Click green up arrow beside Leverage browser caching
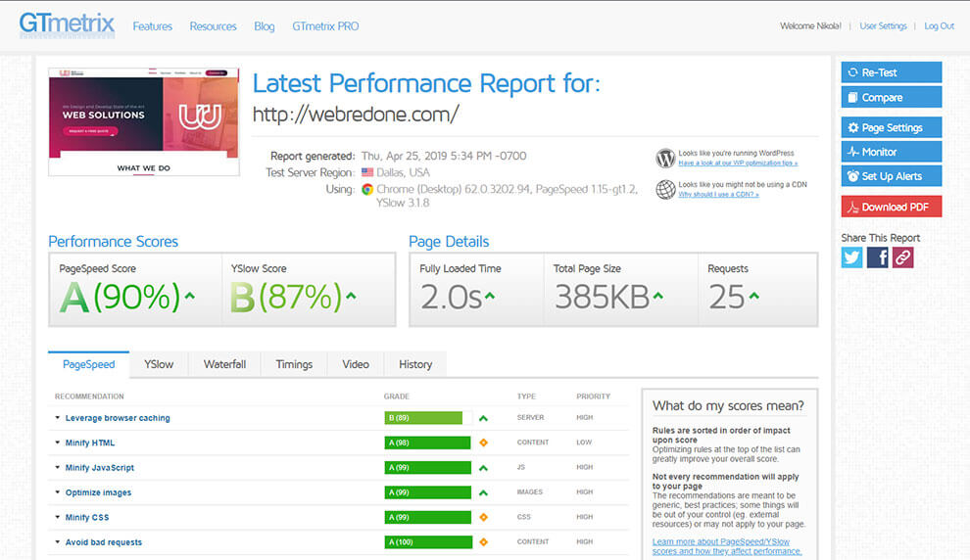 pos(483,418)
